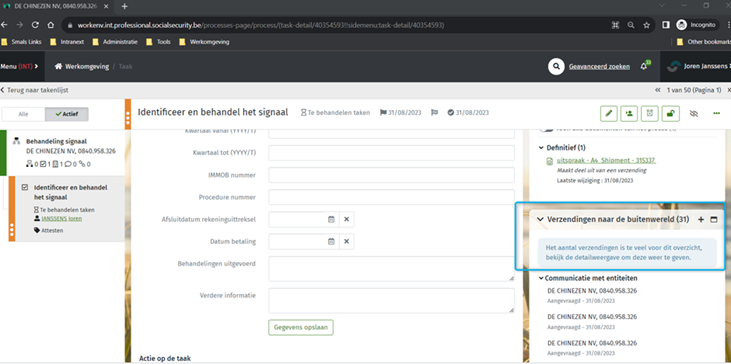Open Verzendingen detail view window icon
Viewport: 731px width, 364px height.
click(x=713, y=219)
